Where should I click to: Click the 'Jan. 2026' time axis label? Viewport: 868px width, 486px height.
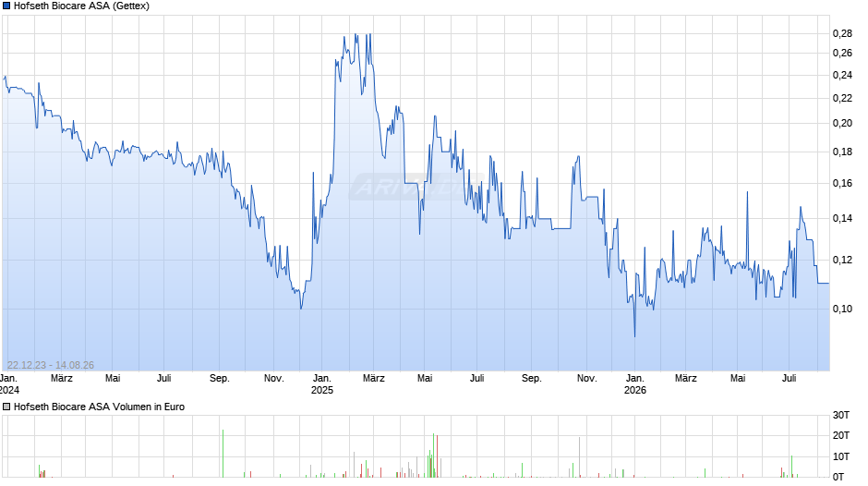point(635,384)
